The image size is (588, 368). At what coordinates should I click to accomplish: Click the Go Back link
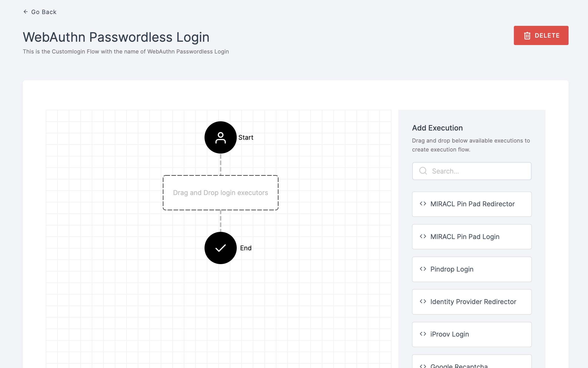40,12
